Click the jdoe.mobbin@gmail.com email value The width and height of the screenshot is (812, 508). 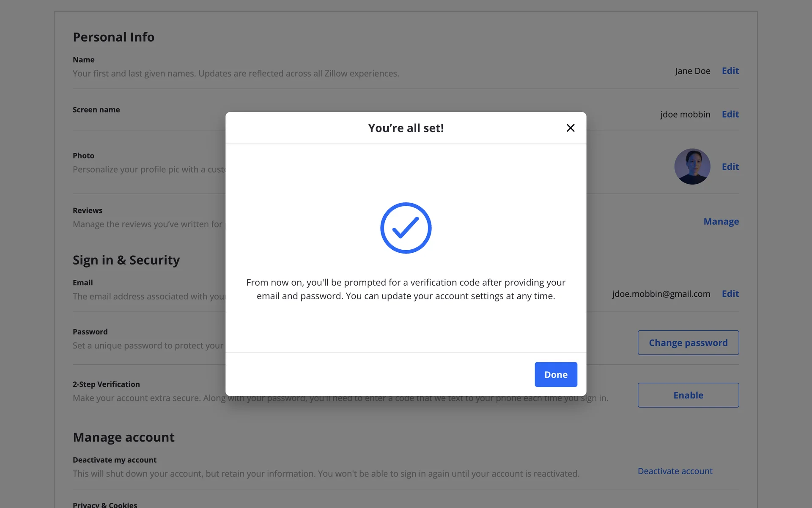661,294
